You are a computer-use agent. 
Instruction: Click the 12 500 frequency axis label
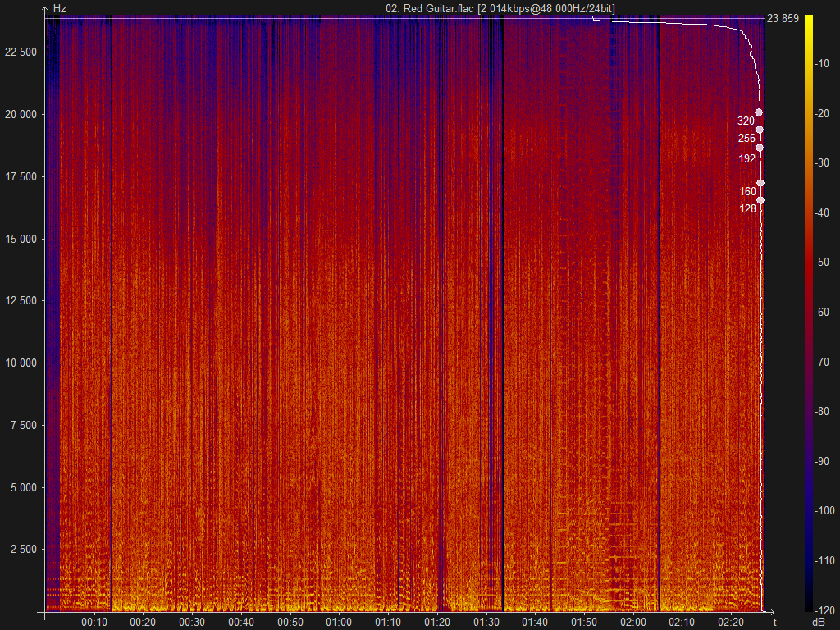[21, 301]
